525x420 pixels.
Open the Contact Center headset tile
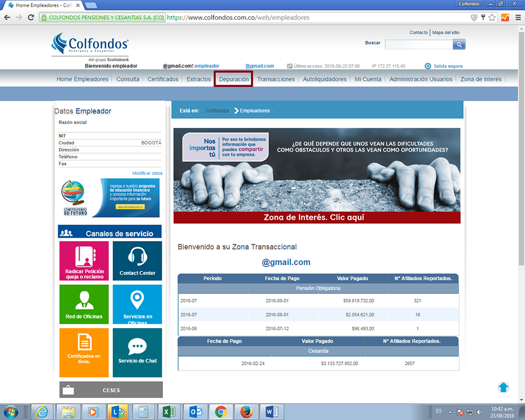pyautogui.click(x=137, y=261)
